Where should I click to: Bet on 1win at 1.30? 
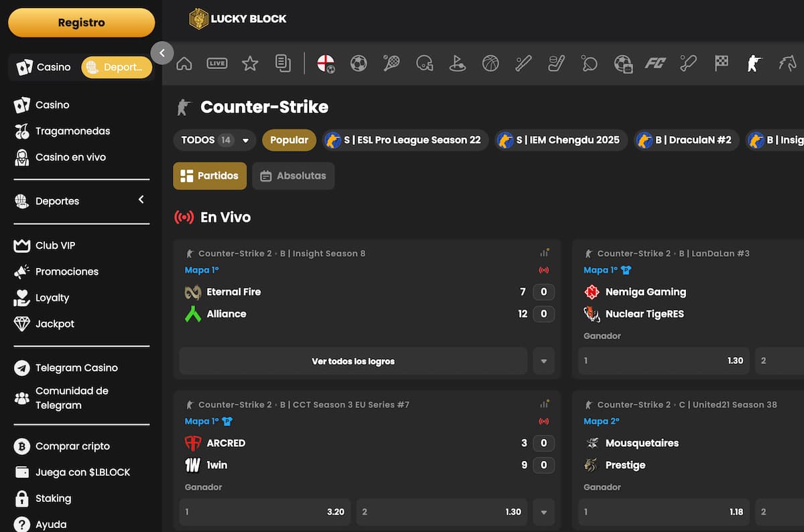[442, 512]
